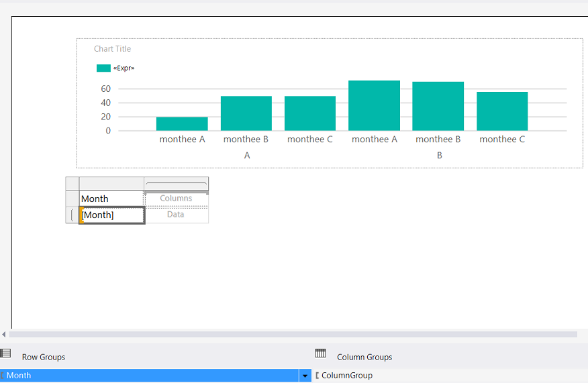
Task: Select the monthee C bar in group A
Action: tap(310, 113)
